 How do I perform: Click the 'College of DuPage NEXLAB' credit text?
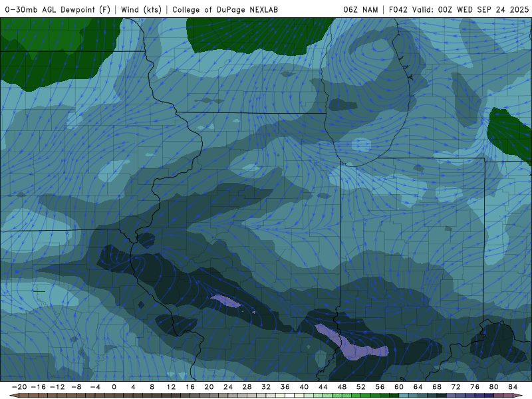tap(225, 9)
